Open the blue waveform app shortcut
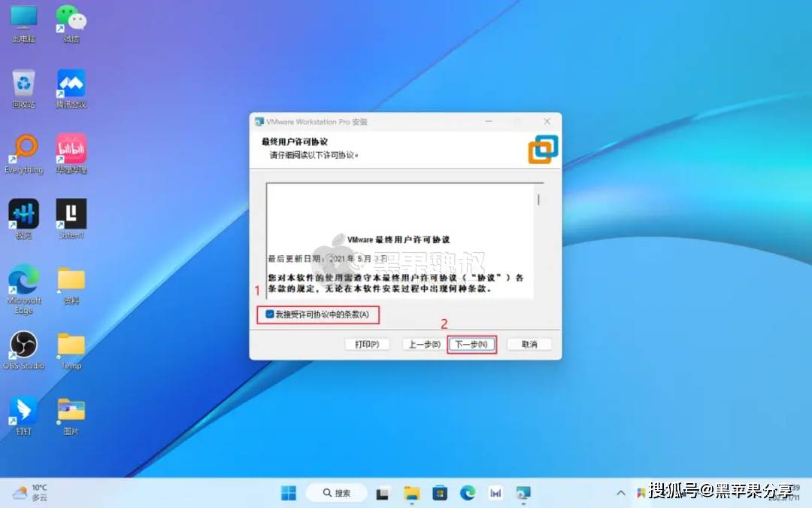 23,220
